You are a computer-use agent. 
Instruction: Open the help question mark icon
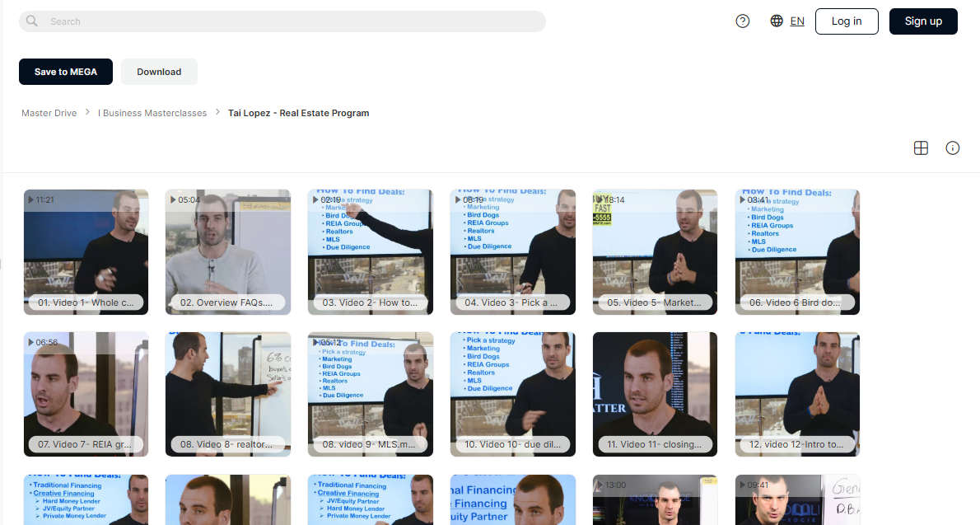(743, 21)
